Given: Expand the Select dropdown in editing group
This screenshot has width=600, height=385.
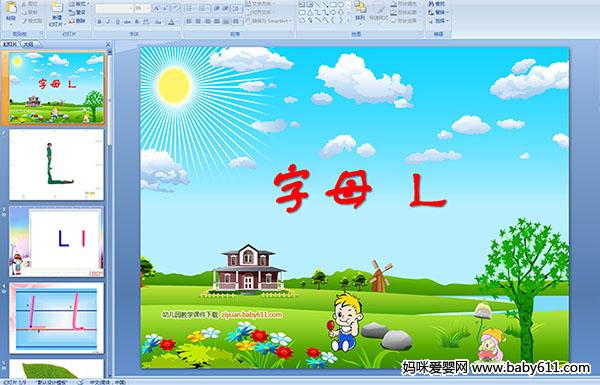Looking at the screenshot, I should click(x=439, y=21).
